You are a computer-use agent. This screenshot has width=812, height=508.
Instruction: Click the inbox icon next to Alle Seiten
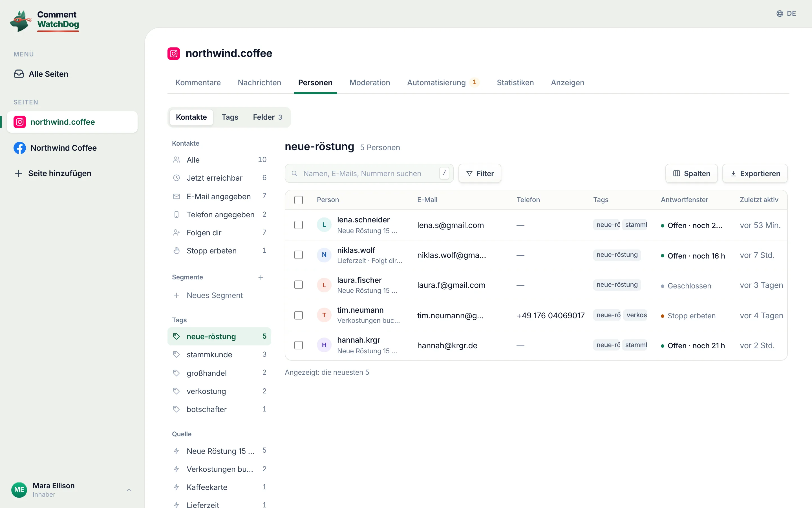click(x=19, y=74)
